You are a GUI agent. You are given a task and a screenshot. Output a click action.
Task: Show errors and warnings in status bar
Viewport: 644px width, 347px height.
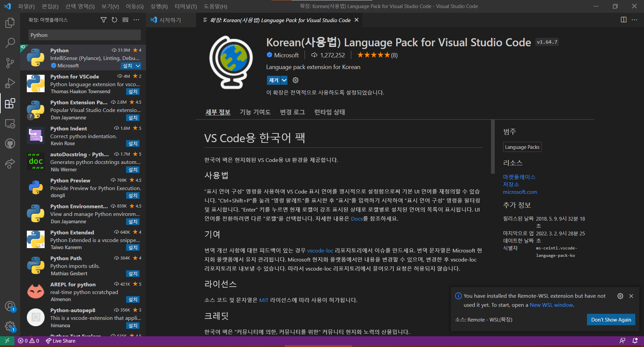point(29,341)
